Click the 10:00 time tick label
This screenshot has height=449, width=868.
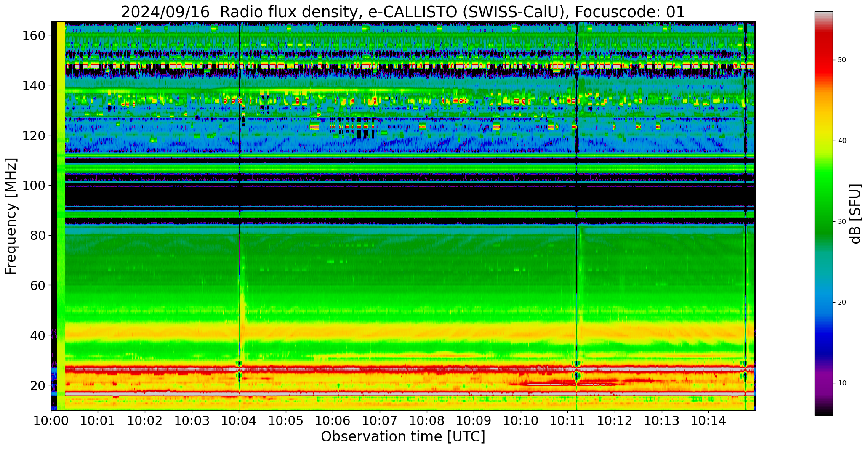pos(51,420)
